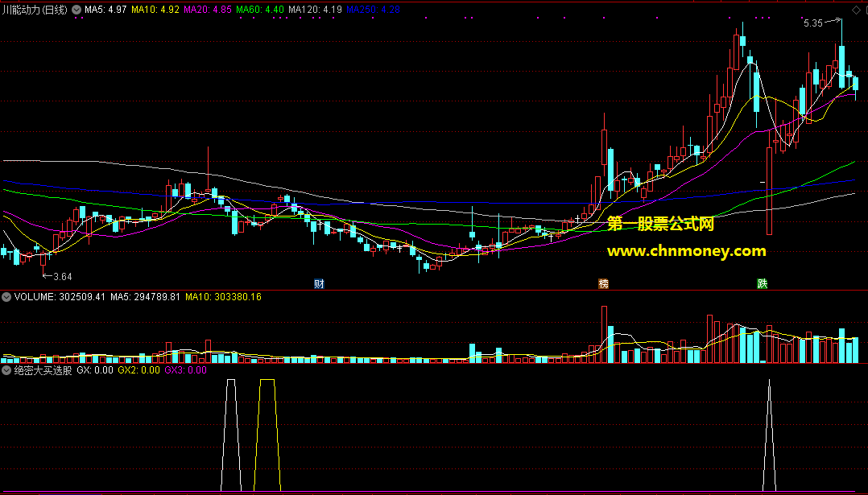Select volume MA10: 303380.16 readout
This screenshot has width=868, height=495.
(x=223, y=297)
